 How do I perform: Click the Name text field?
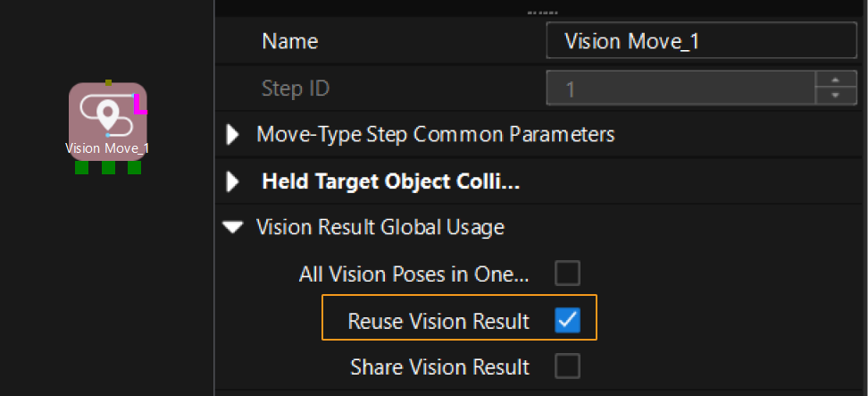pos(700,42)
